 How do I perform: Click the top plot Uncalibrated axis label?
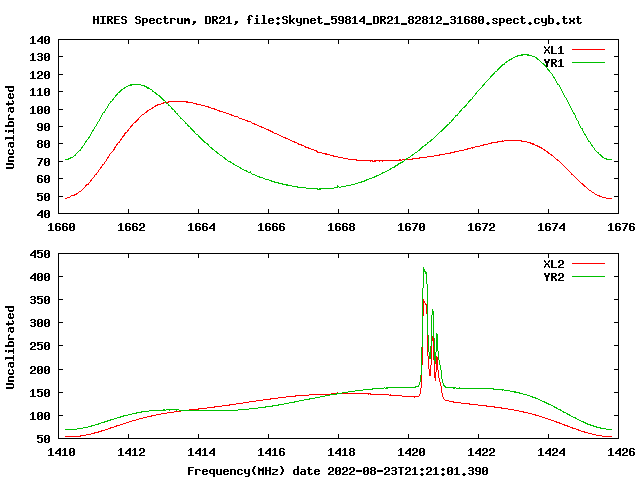click(x=10, y=127)
